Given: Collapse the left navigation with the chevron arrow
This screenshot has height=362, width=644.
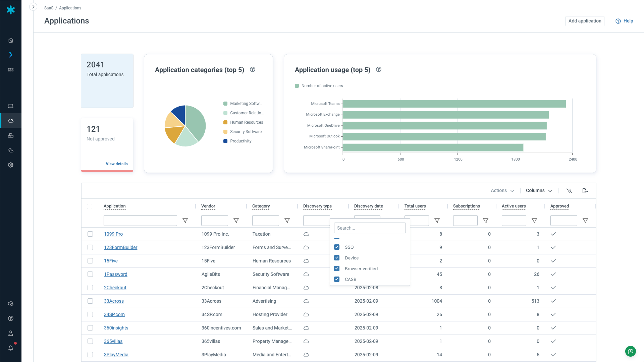Looking at the screenshot, I should tap(33, 6).
